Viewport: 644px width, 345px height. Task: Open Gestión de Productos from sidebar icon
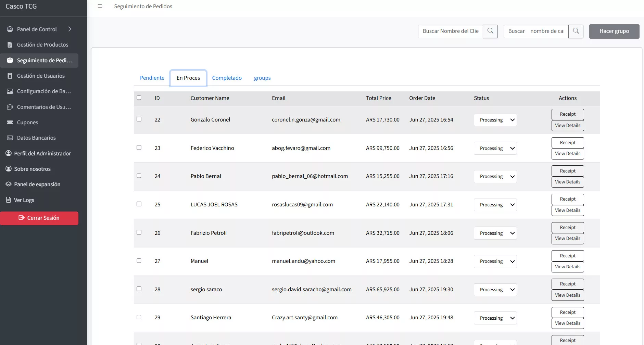(x=10, y=45)
